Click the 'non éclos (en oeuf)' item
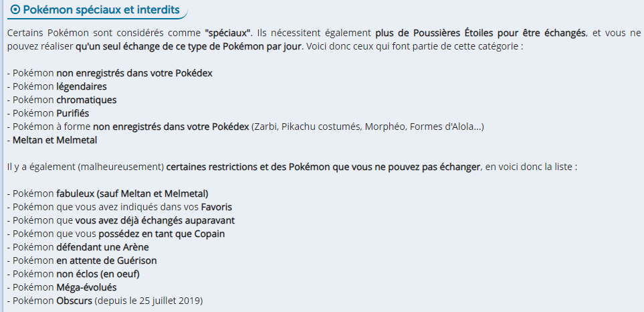The height and width of the screenshot is (312, 644). point(98,274)
